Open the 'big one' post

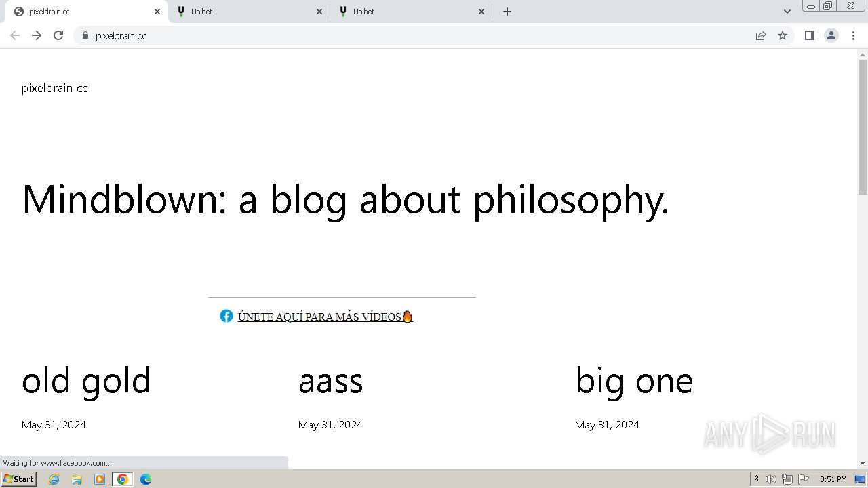[634, 381]
